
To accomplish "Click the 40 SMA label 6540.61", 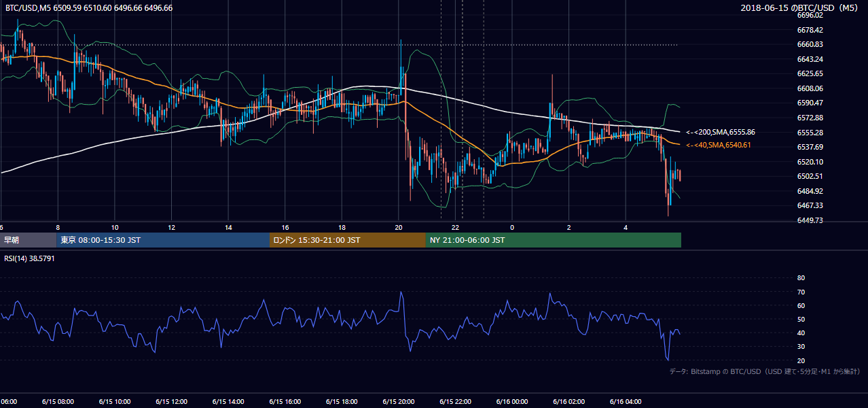I will (718, 145).
